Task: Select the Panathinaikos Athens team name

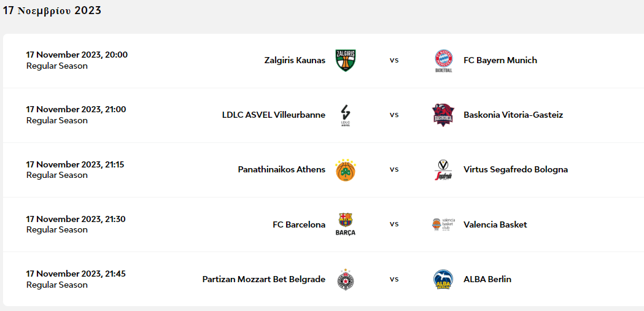Action: tap(282, 169)
